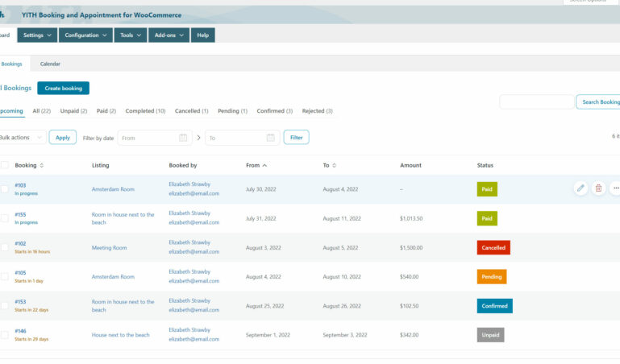Click the Apply bulk action button
Viewport: 620px width, 364px height.
[62, 138]
